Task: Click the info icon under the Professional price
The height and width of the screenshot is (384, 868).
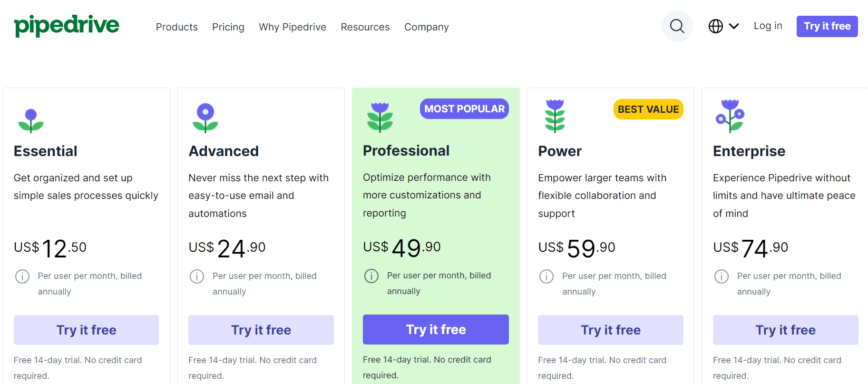Action: point(371,276)
